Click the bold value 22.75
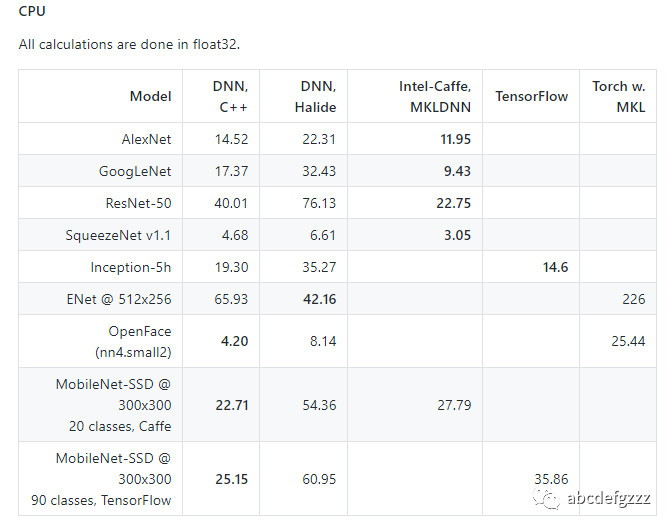 [454, 203]
